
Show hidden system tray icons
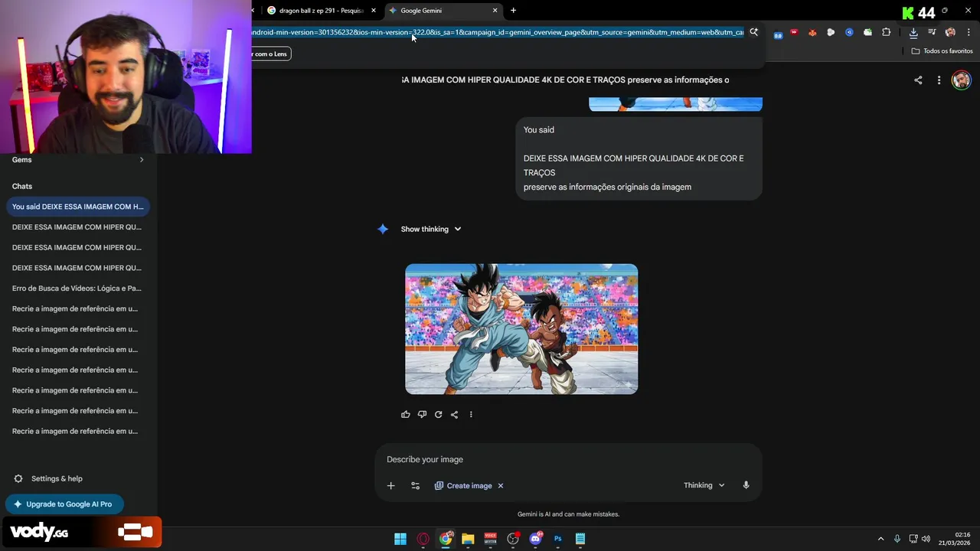pos(880,539)
